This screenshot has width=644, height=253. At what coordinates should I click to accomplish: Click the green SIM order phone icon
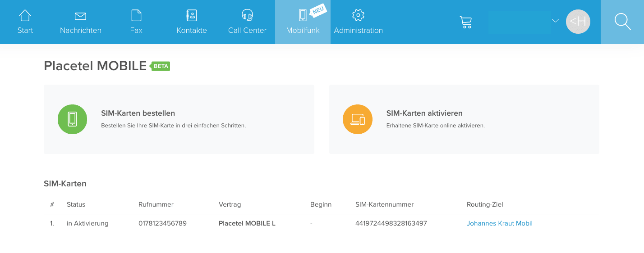click(x=72, y=119)
